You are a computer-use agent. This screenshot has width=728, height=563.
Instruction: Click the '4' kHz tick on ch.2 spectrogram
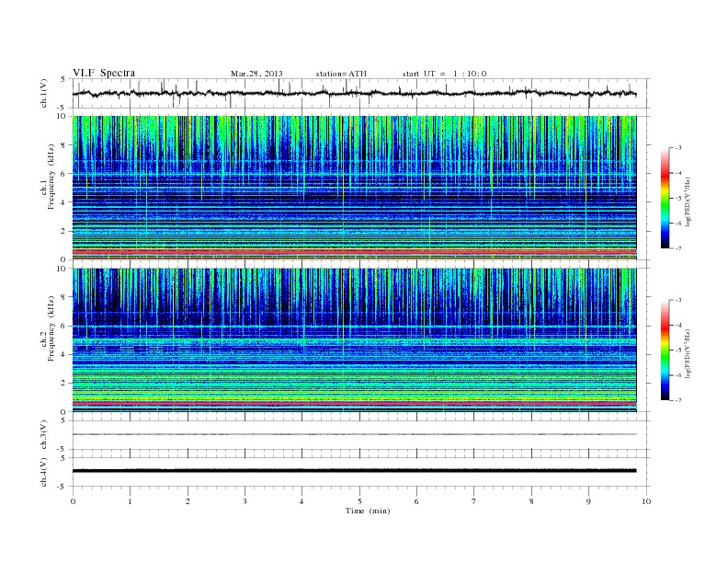[64, 354]
